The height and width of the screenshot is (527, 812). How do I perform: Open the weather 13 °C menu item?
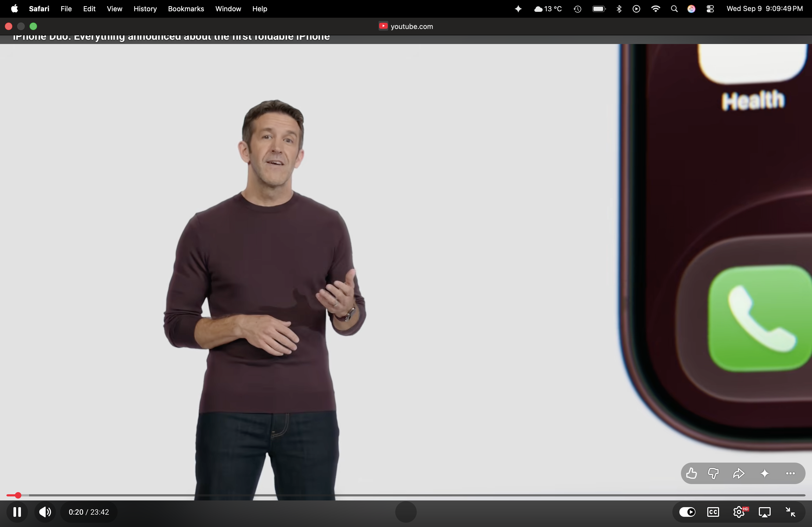[548, 9]
